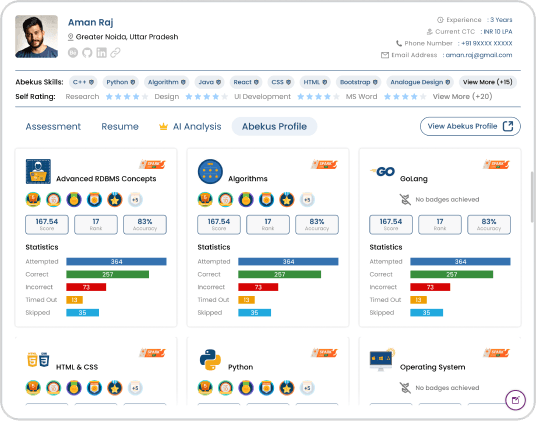The width and height of the screenshot is (536, 421).
Task: Click the vertical scrollbar thumb
Action: click(532, 197)
